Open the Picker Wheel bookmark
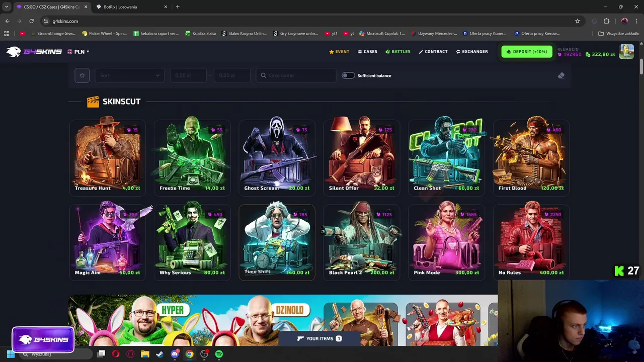The image size is (644, 362). 104,34
